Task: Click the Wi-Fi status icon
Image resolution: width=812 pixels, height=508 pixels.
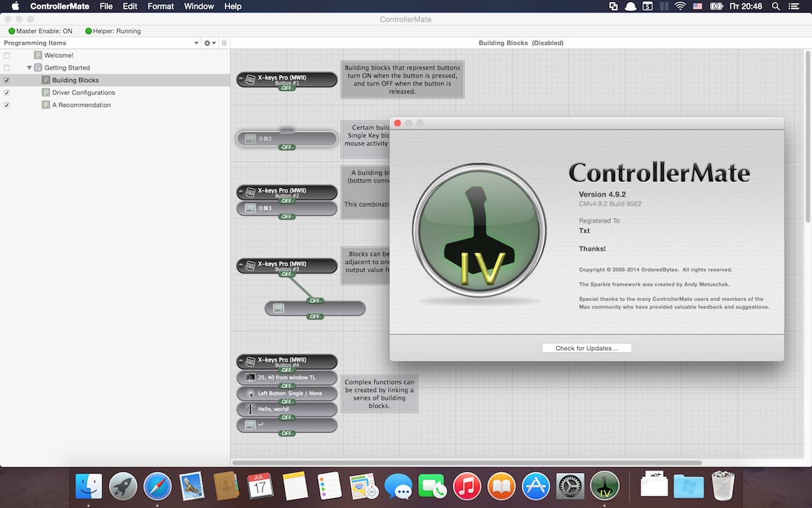Action: point(680,6)
